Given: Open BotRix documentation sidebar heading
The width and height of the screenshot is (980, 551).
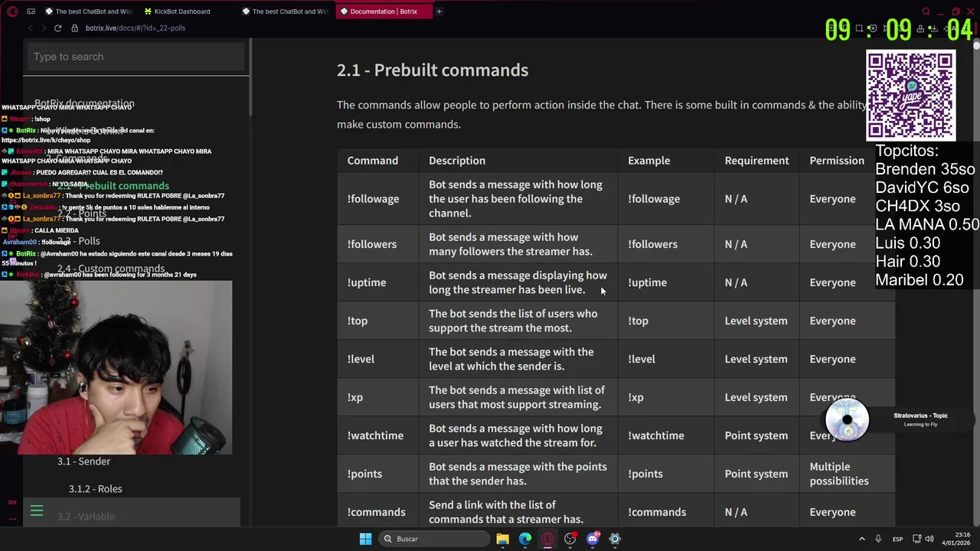Looking at the screenshot, I should [84, 103].
